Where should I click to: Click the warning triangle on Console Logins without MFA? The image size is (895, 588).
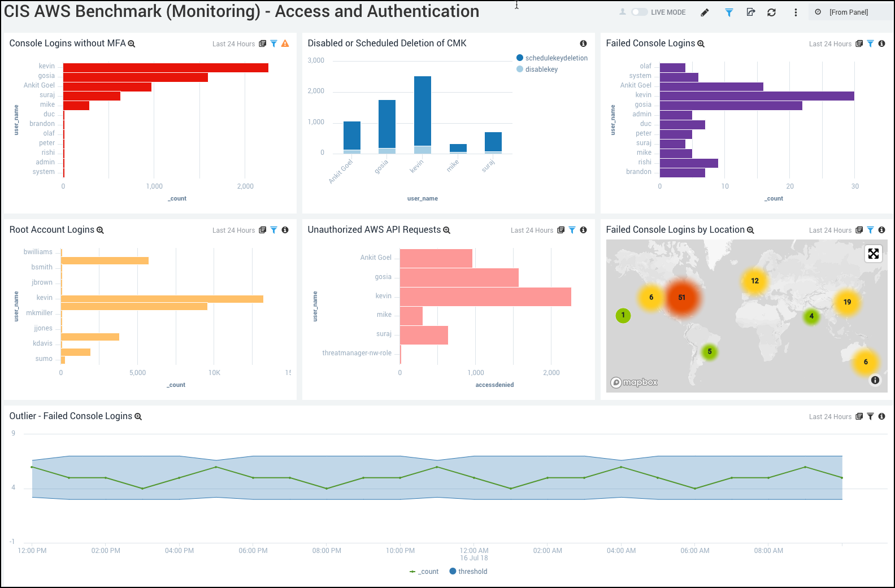pos(285,43)
